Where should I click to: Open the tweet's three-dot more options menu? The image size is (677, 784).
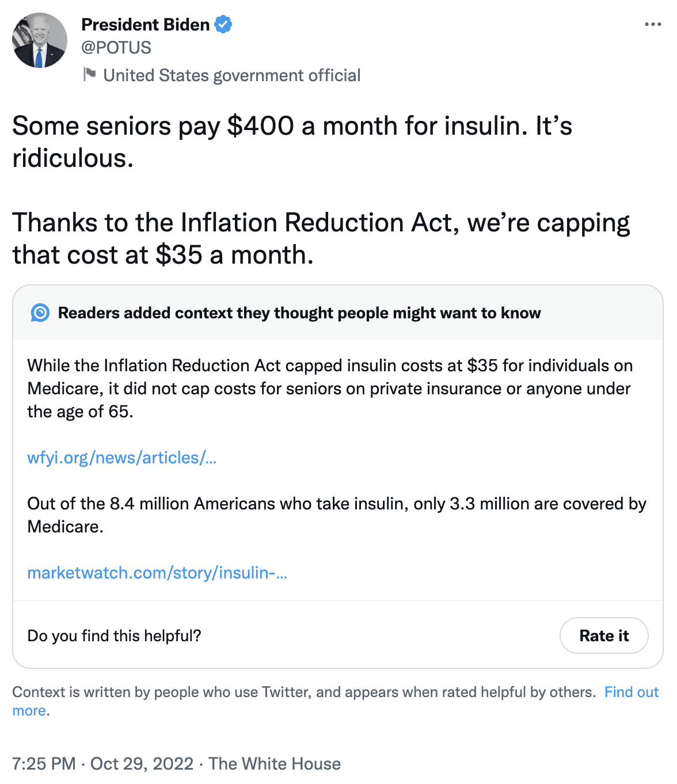(x=653, y=25)
